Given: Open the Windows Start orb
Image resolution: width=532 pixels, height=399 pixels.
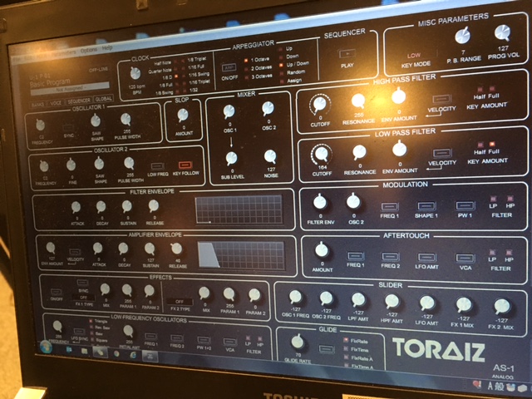Looking at the screenshot, I should click(x=46, y=347).
